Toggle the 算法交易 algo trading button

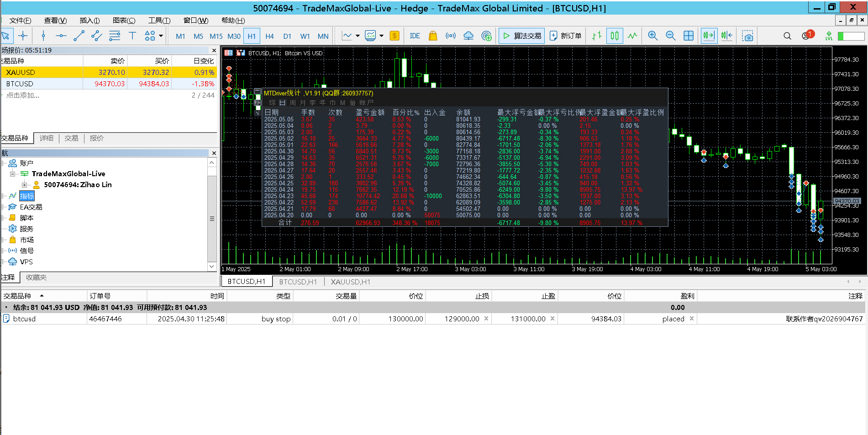pyautogui.click(x=521, y=36)
